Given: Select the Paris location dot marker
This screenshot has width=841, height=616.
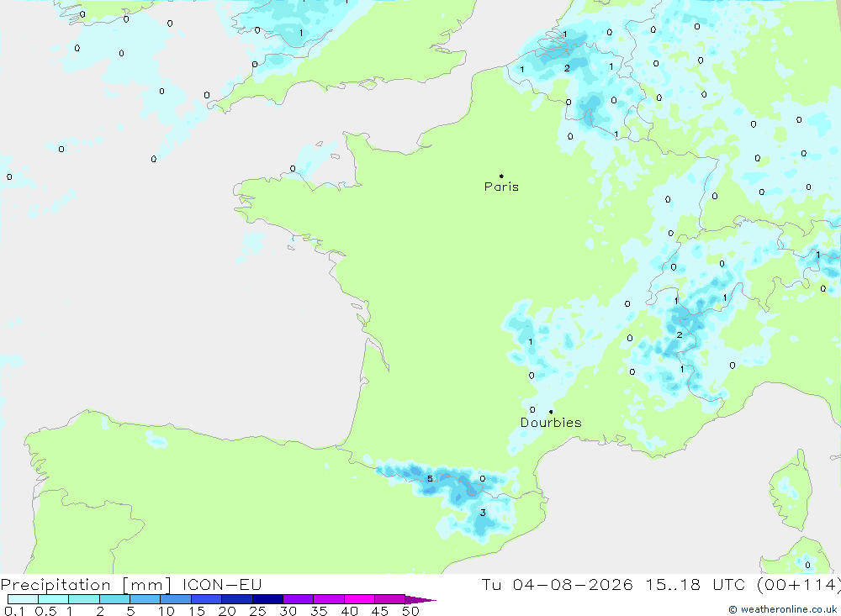Looking at the screenshot, I should pos(501,176).
